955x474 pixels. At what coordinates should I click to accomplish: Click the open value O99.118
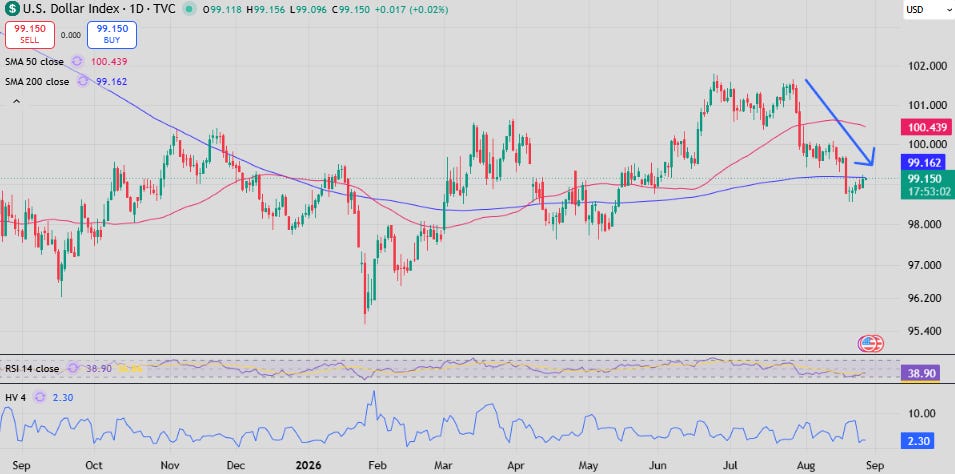click(x=224, y=10)
